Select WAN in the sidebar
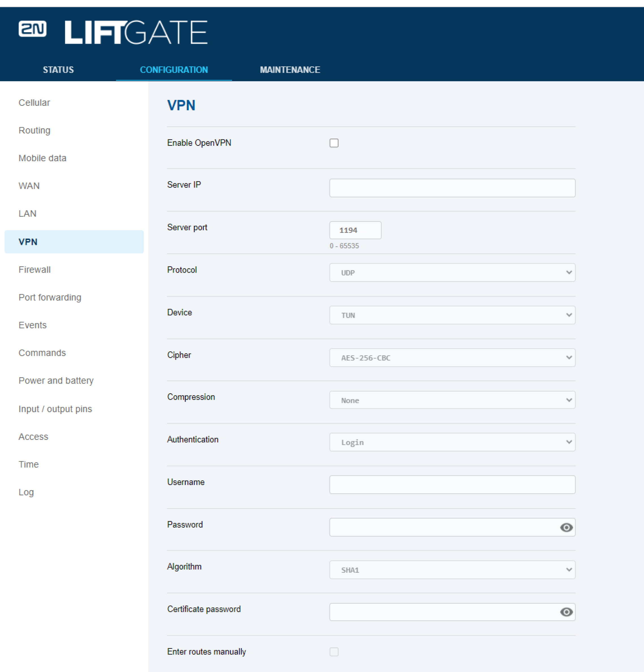The width and height of the screenshot is (644, 672). [x=29, y=186]
